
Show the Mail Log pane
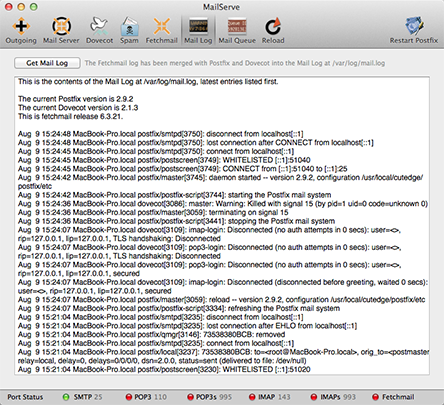point(198,31)
